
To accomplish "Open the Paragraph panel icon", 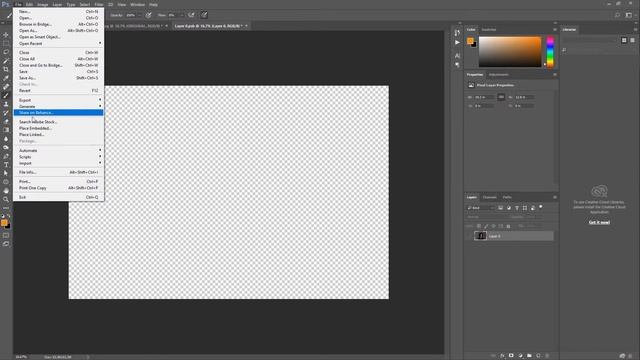I will [x=457, y=65].
